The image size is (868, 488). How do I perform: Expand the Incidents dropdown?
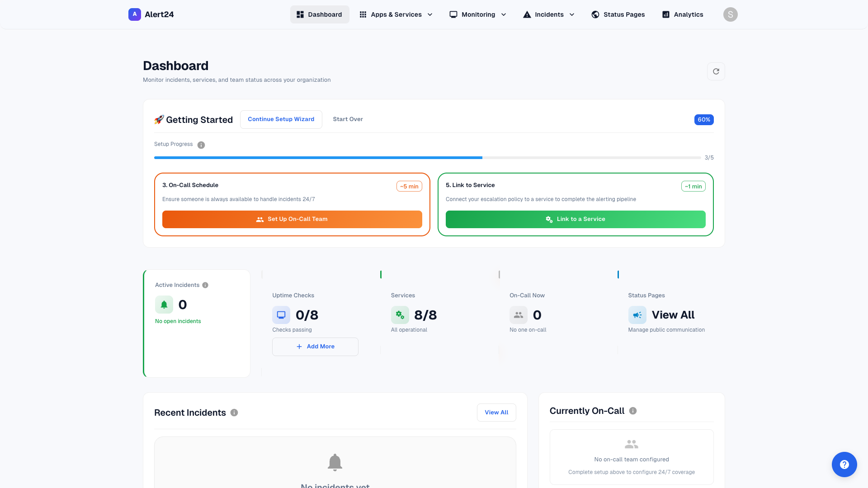point(548,14)
